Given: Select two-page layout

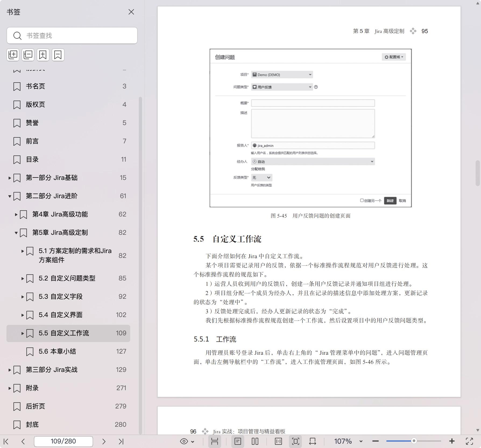Looking at the screenshot, I should click(255, 441).
